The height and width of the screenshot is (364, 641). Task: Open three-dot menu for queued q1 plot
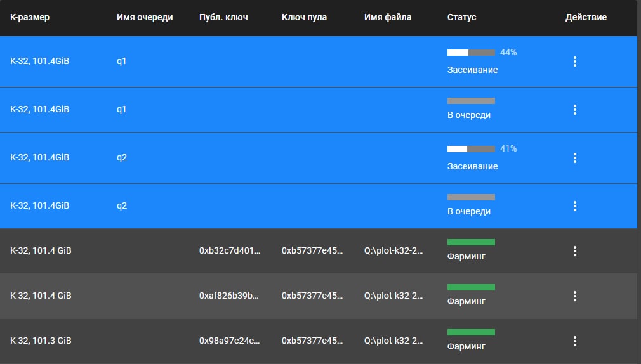[575, 110]
